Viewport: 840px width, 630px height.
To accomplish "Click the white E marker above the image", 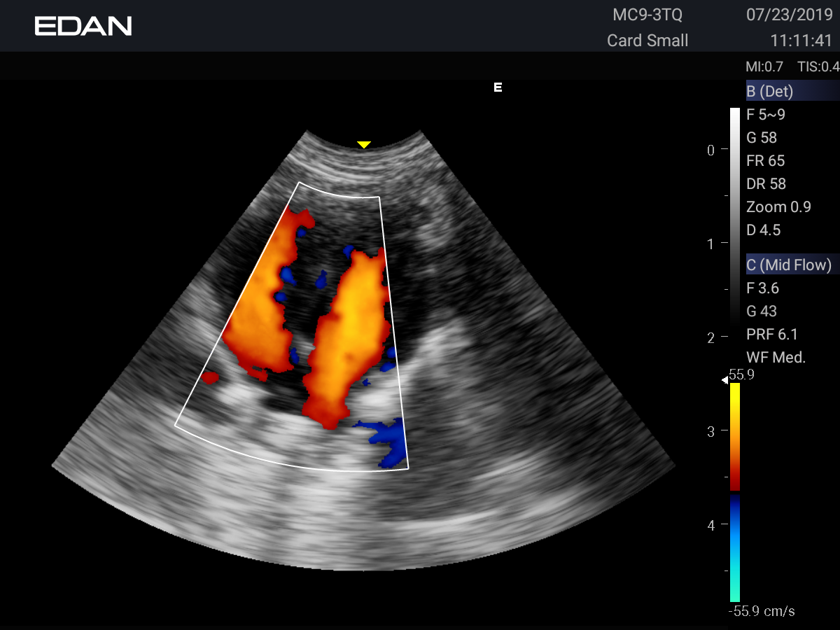I will click(x=498, y=87).
